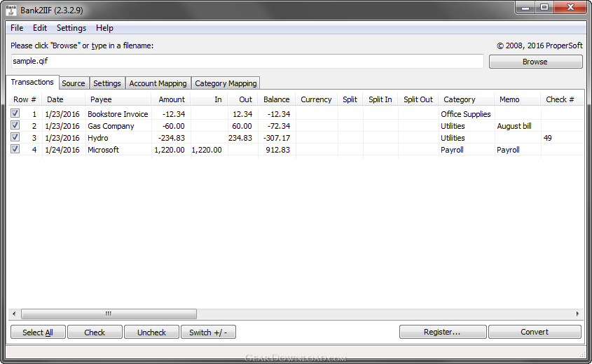
Task: Click the Browse button
Action: pos(535,62)
